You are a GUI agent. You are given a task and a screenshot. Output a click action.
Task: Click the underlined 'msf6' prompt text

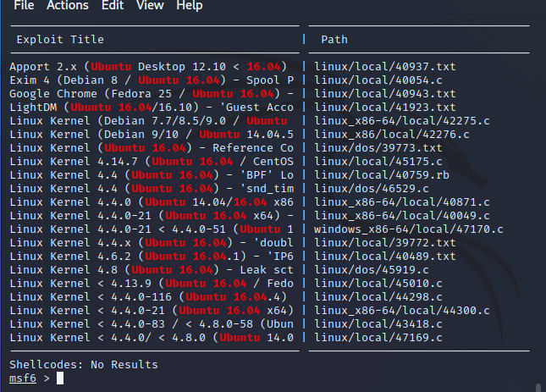[x=23, y=378]
